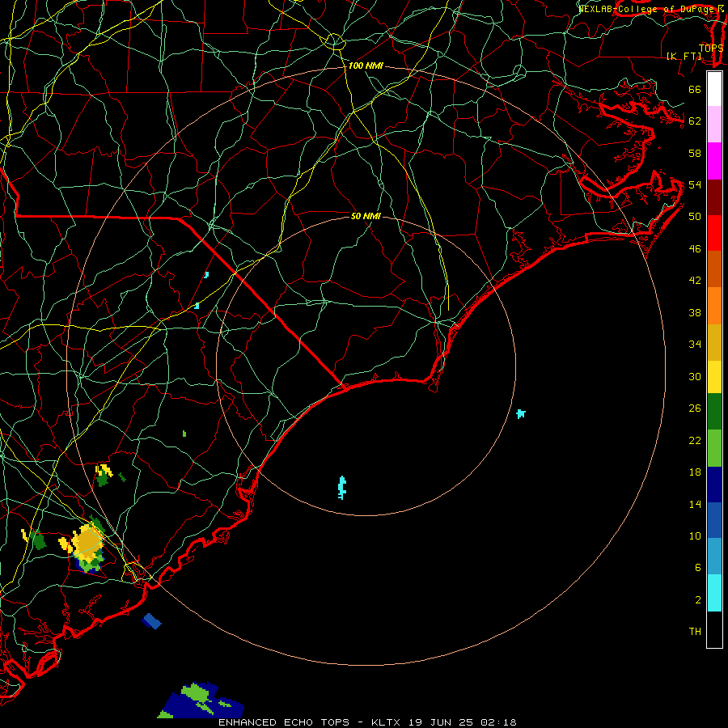Click the tiny green echo inland of the coast
This screenshot has height=728, width=728.
[x=184, y=434]
